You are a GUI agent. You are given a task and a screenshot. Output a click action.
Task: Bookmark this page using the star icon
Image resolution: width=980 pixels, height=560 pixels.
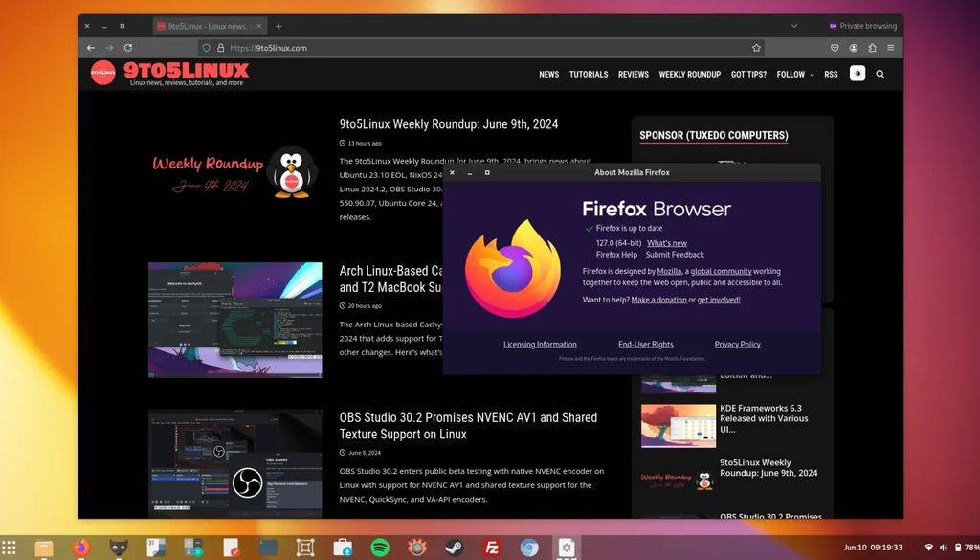pos(756,47)
